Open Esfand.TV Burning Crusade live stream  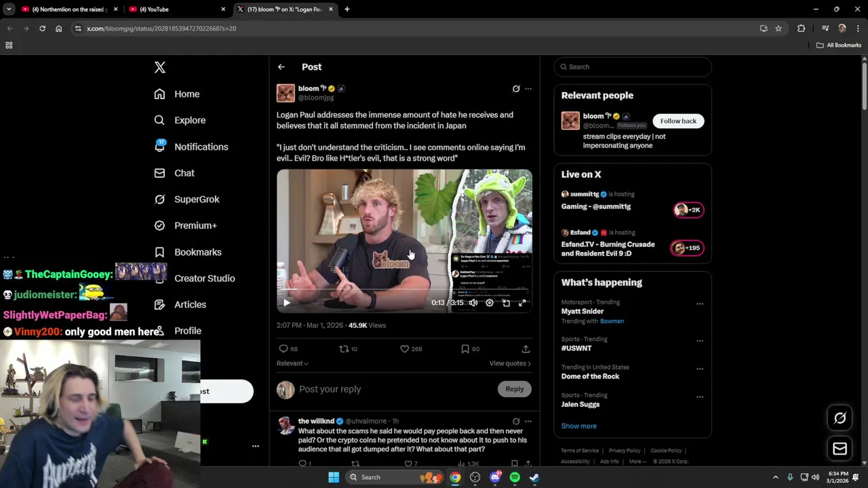pyautogui.click(x=632, y=243)
